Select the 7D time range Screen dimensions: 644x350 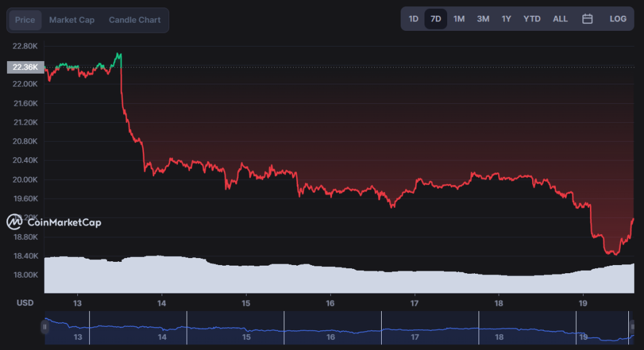pos(436,19)
